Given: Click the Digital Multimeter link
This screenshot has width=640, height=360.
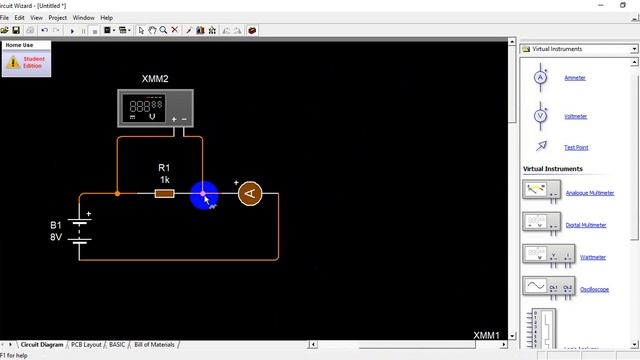Looking at the screenshot, I should [x=586, y=225].
